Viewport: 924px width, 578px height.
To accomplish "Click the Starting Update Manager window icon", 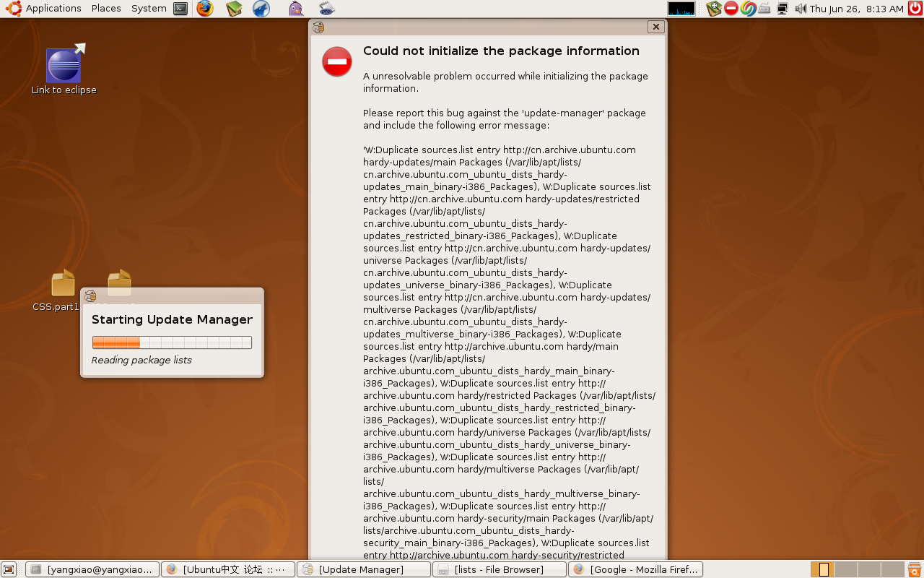I will pyautogui.click(x=90, y=296).
